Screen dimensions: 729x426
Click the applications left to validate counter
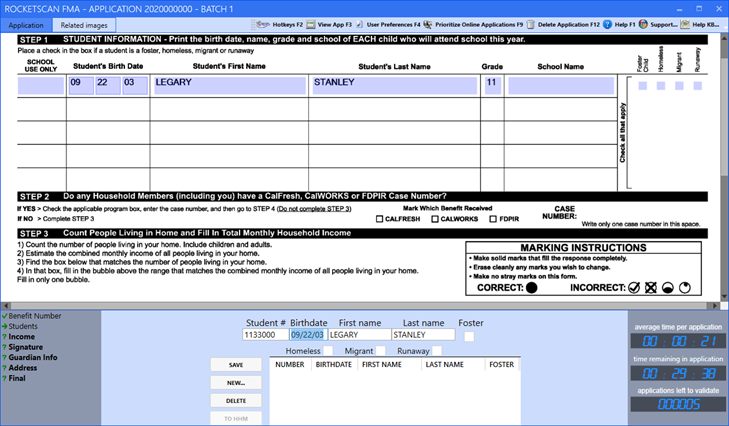[x=678, y=404]
